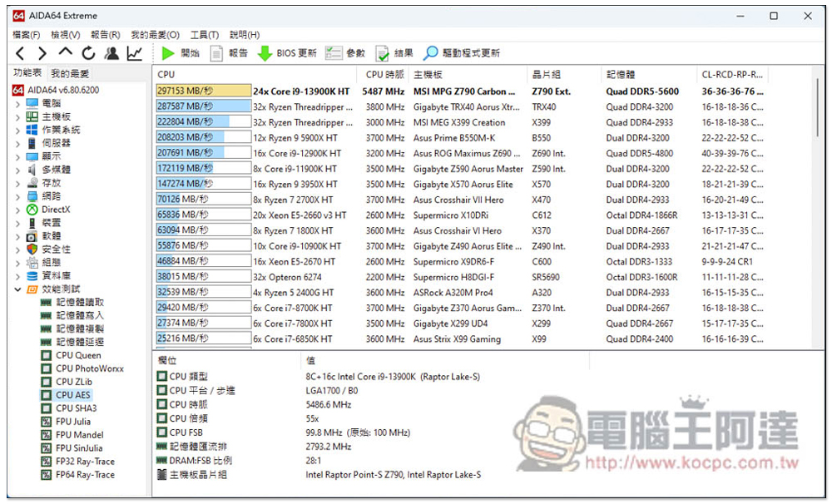Click the user profile toolbar icon
The height and width of the screenshot is (504, 832).
(x=111, y=53)
